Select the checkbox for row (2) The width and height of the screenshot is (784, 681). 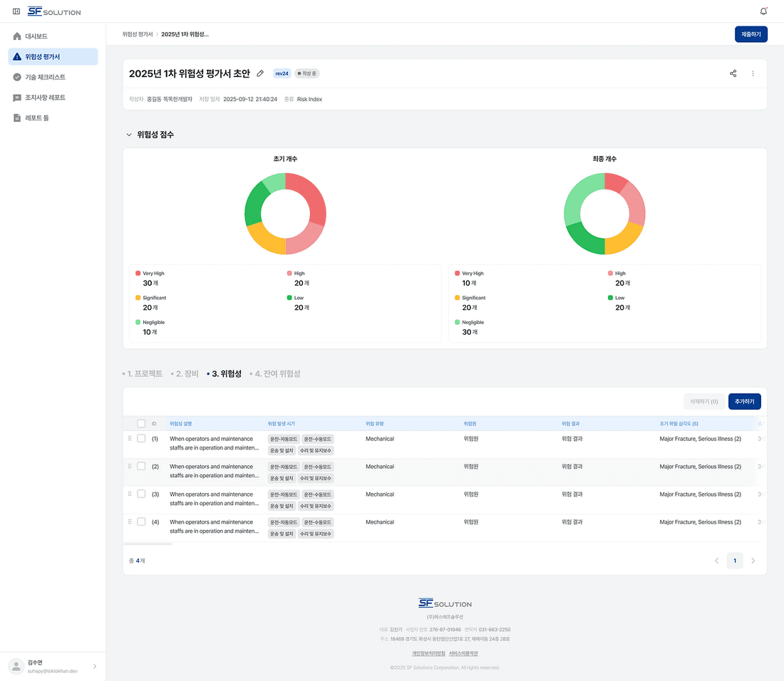pyautogui.click(x=141, y=466)
